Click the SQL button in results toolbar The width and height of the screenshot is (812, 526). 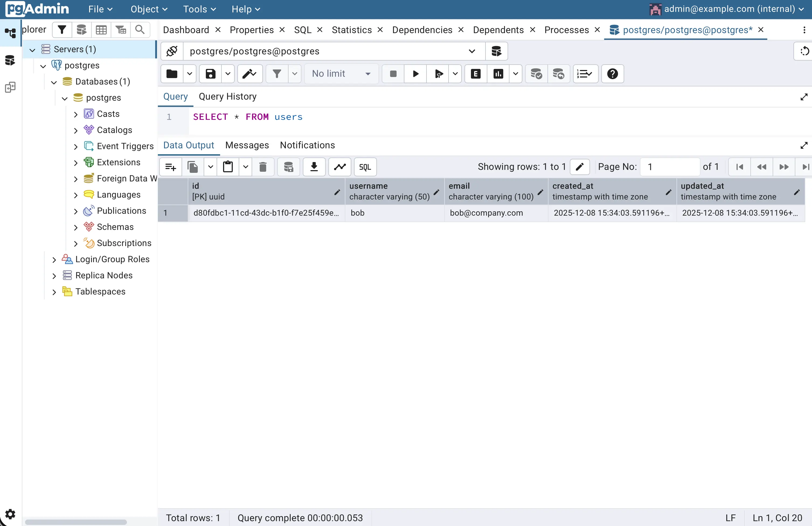click(365, 167)
